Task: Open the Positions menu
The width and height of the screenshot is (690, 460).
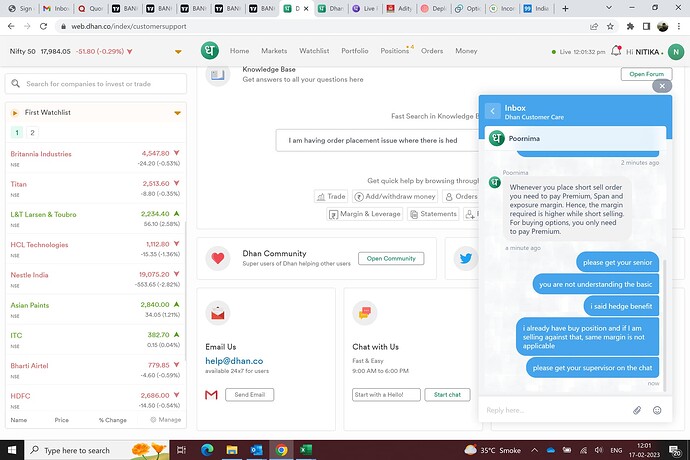Action: click(x=395, y=51)
